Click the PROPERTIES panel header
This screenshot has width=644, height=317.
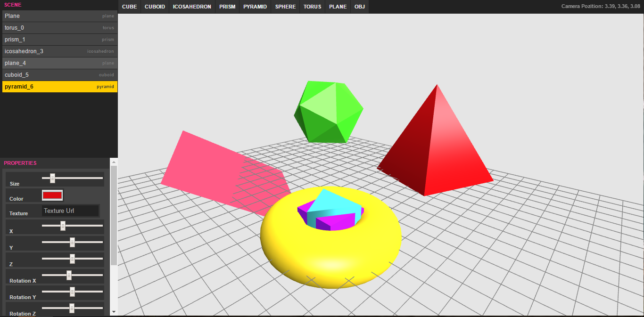pyautogui.click(x=20, y=163)
